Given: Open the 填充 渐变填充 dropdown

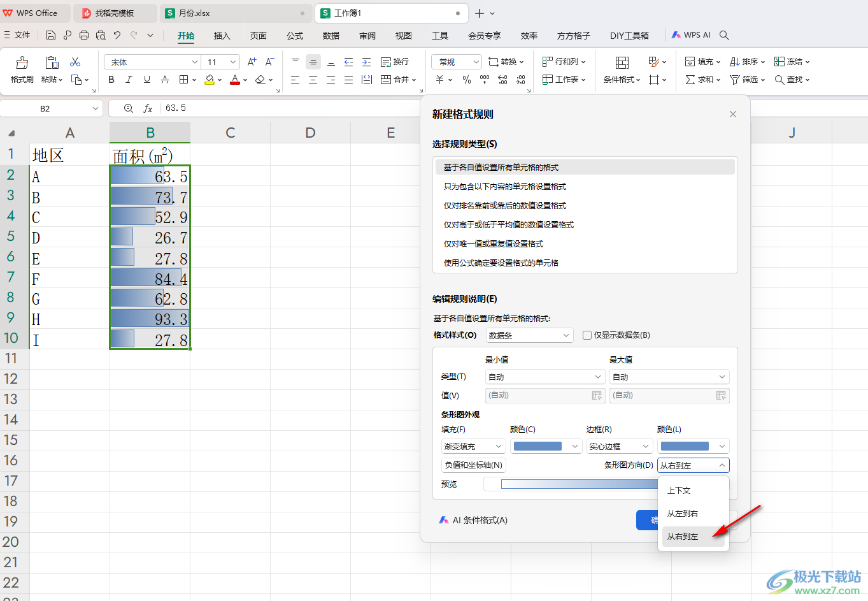Looking at the screenshot, I should [473, 447].
